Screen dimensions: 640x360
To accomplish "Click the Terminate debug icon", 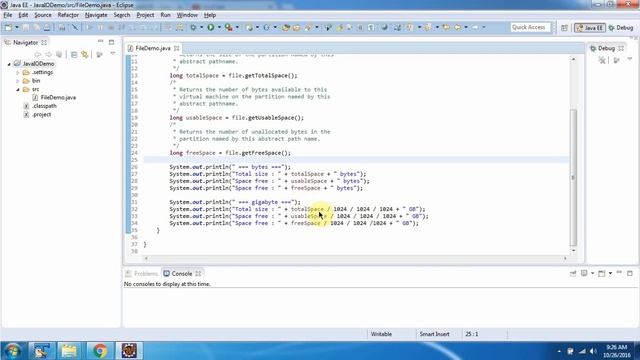I will [111, 27].
